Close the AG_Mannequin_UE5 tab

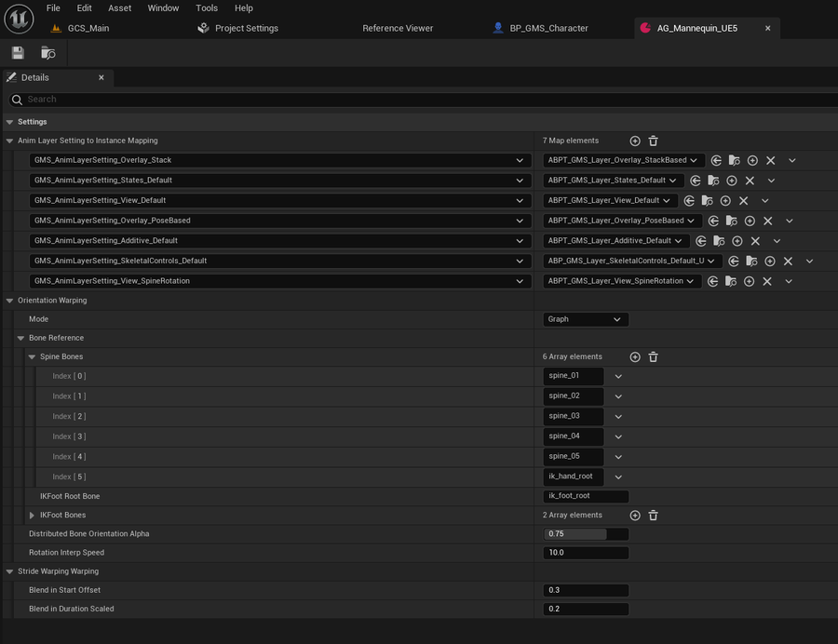tap(768, 28)
